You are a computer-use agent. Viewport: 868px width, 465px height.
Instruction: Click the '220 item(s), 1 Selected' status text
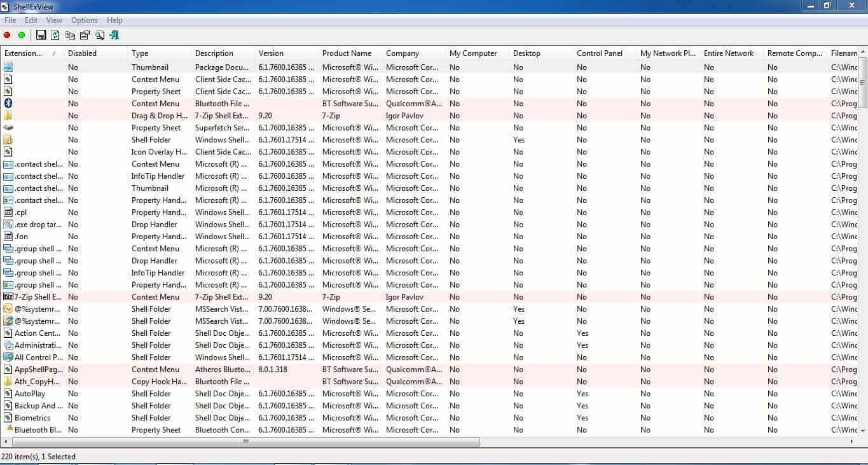(39, 457)
